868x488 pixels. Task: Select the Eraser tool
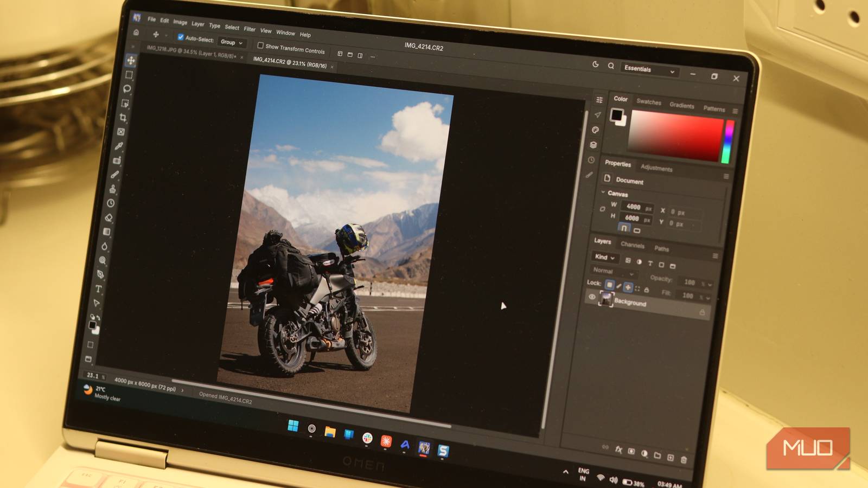tap(108, 217)
